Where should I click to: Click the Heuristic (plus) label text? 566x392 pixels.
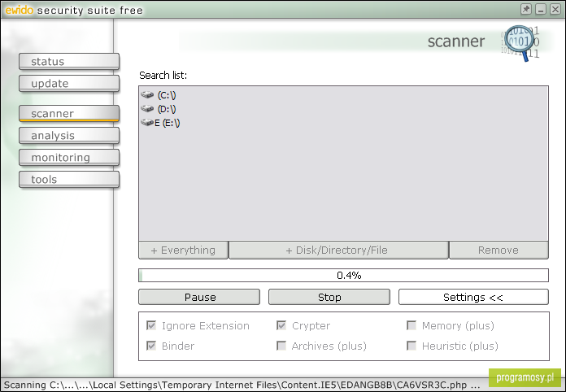click(x=460, y=346)
